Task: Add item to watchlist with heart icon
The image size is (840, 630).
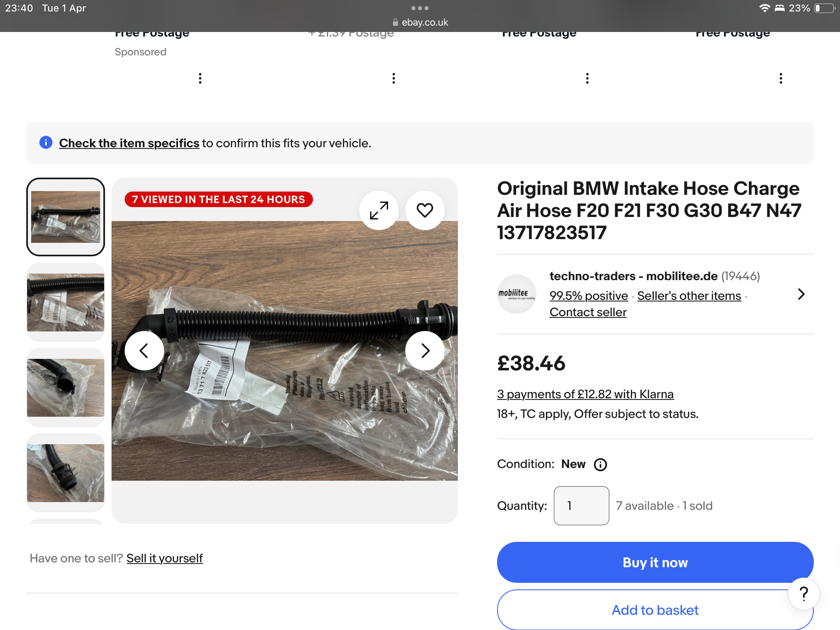Action: pyautogui.click(x=425, y=210)
